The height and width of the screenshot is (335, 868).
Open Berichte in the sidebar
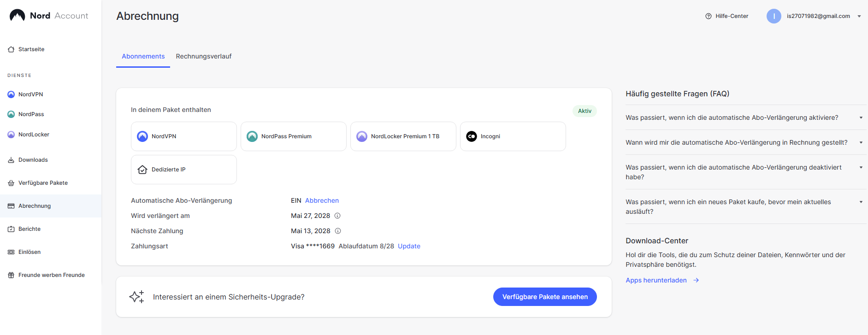pyautogui.click(x=51, y=229)
